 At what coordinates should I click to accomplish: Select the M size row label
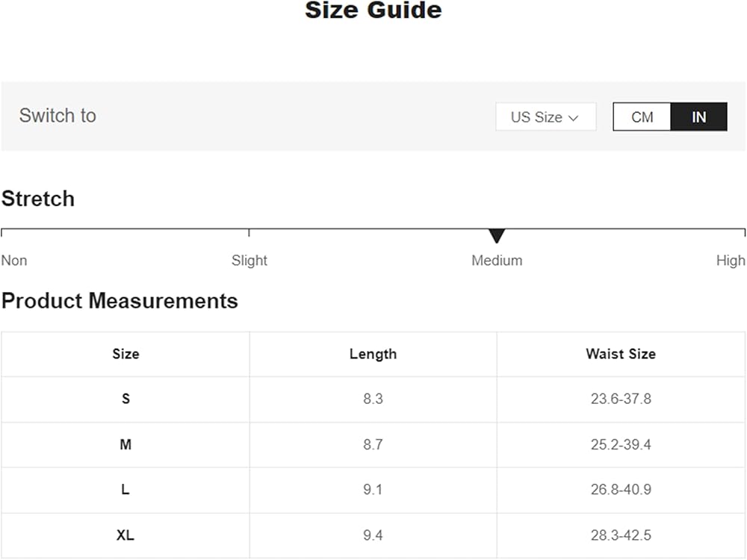tap(125, 445)
